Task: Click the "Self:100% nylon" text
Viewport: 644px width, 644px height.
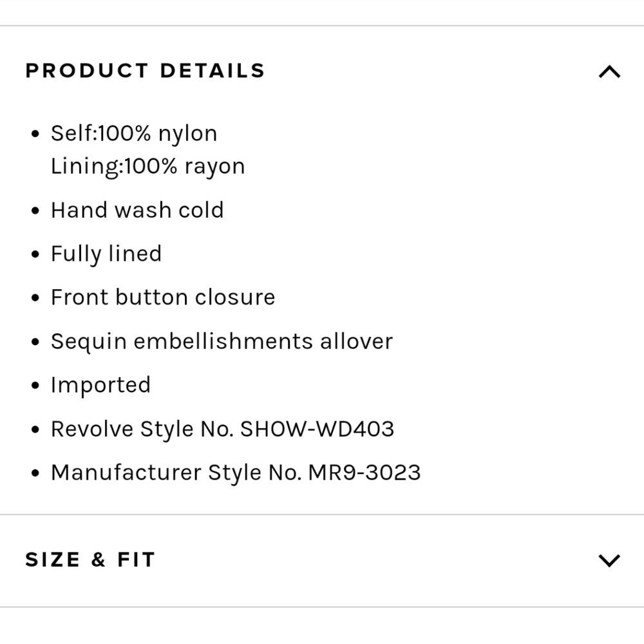Action: [x=134, y=133]
